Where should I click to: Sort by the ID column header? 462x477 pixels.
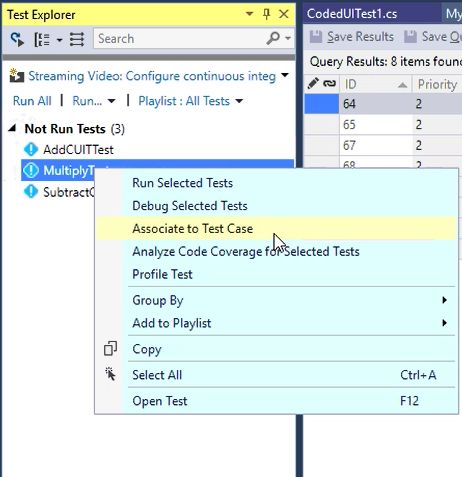(376, 84)
